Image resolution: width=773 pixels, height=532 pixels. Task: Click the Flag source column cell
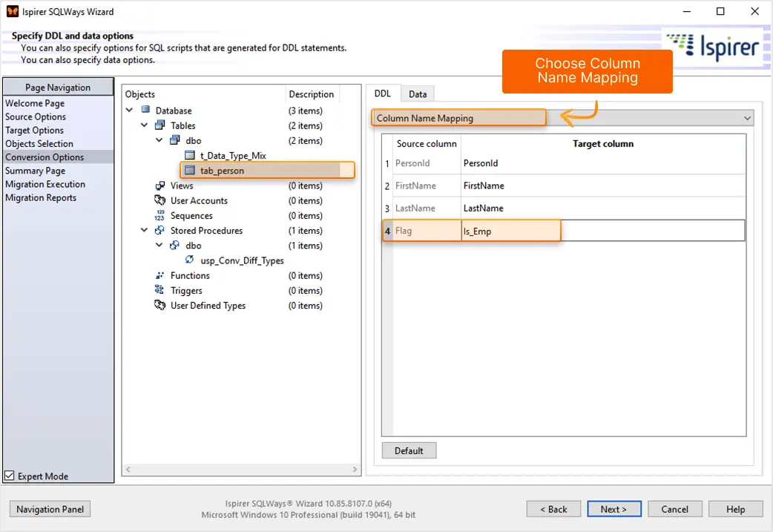pyautogui.click(x=427, y=231)
